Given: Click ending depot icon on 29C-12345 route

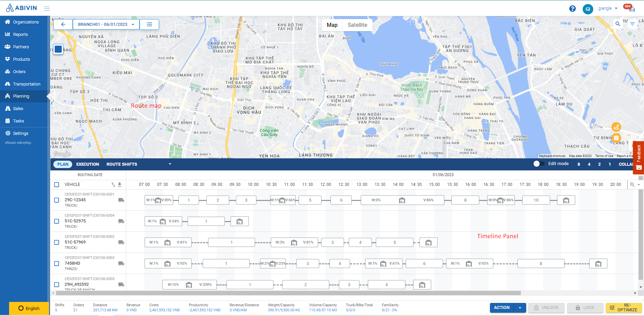Looking at the screenshot, I should (x=566, y=200).
